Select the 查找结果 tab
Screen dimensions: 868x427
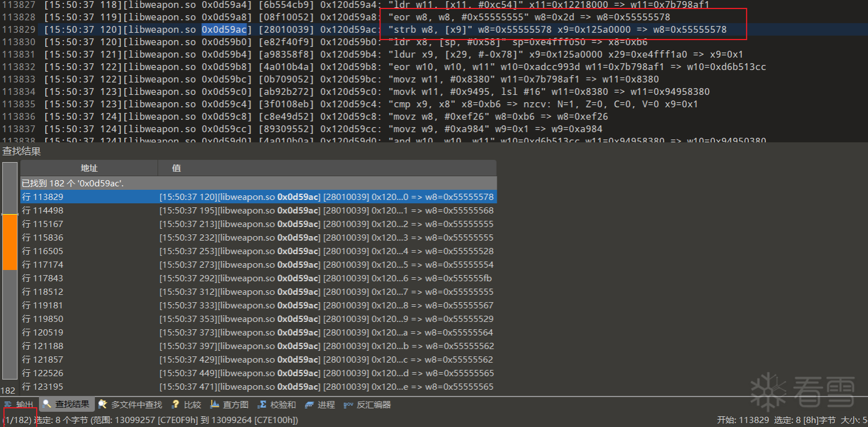point(66,404)
